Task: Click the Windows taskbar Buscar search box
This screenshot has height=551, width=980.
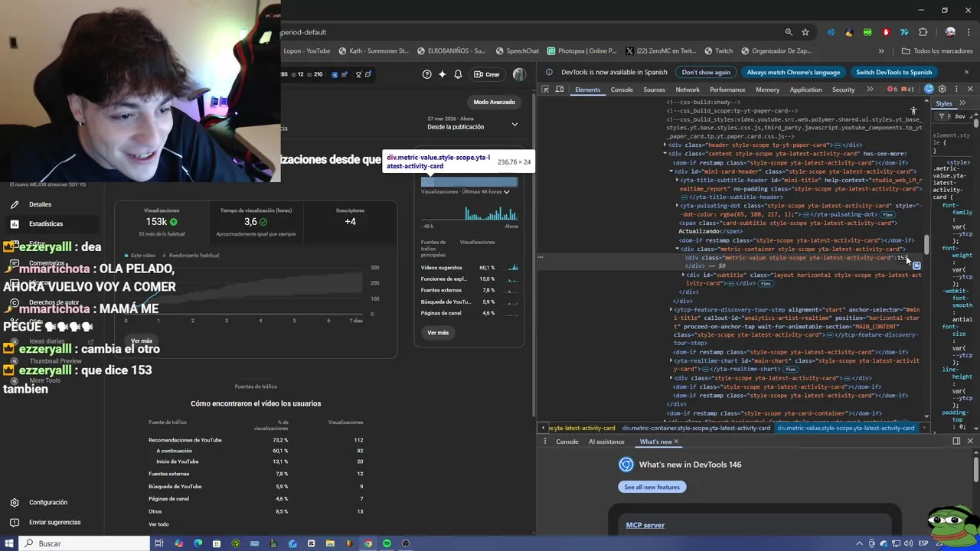Action: 83,543
